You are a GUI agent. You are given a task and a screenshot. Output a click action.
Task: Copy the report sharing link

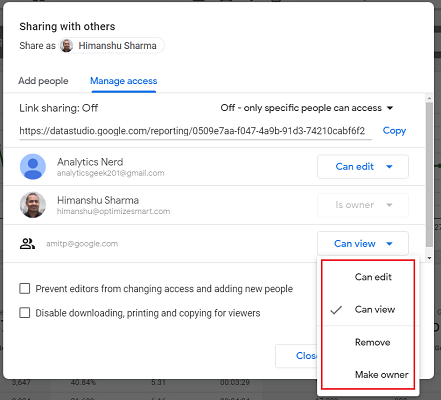394,131
